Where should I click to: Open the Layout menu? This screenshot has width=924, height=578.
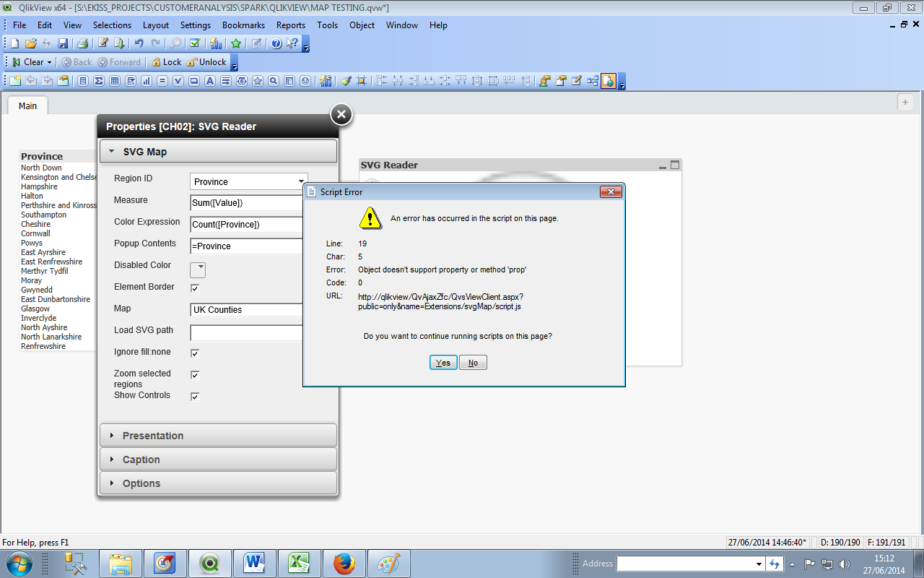156,25
